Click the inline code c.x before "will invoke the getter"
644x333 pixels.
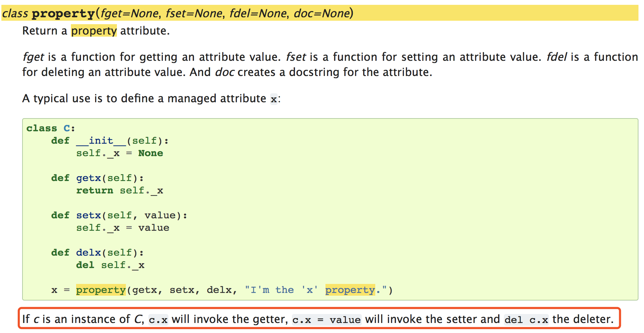click(x=158, y=320)
